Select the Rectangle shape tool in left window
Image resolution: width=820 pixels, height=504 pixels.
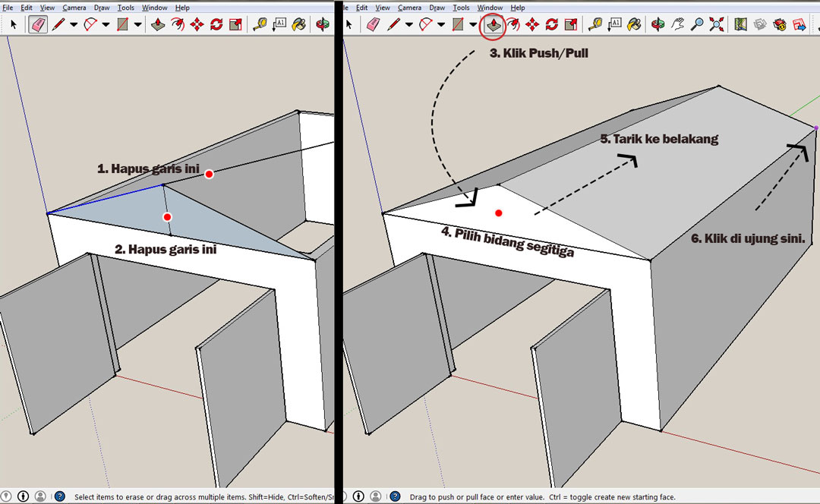tap(123, 24)
